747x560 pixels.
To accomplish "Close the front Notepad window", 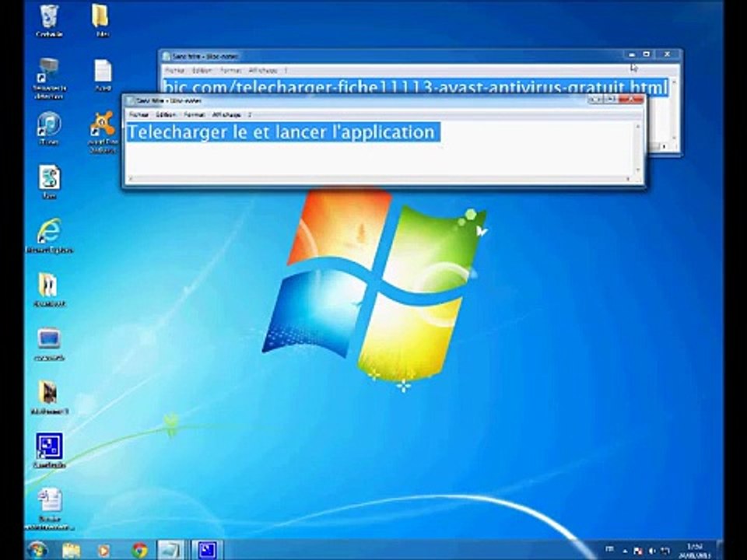I will pos(631,99).
